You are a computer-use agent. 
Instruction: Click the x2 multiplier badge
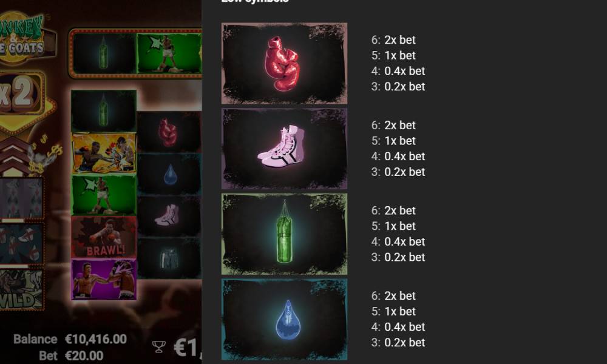pos(19,94)
